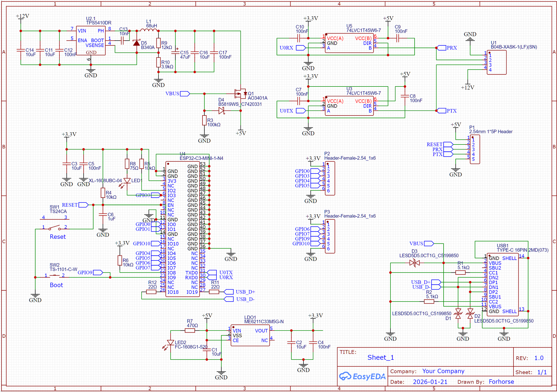Image resolution: width=557 pixels, height=392 pixels.
Task: Click the VBUS net port near Q1
Action: coord(185,93)
